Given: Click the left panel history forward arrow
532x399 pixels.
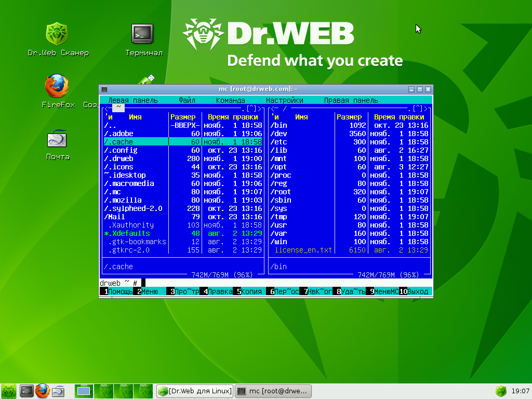Looking at the screenshot, I should [260, 109].
